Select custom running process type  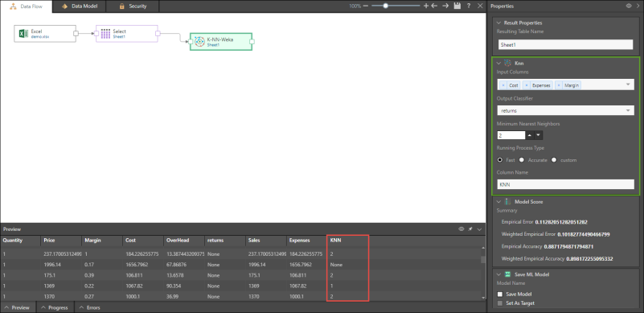tap(554, 160)
